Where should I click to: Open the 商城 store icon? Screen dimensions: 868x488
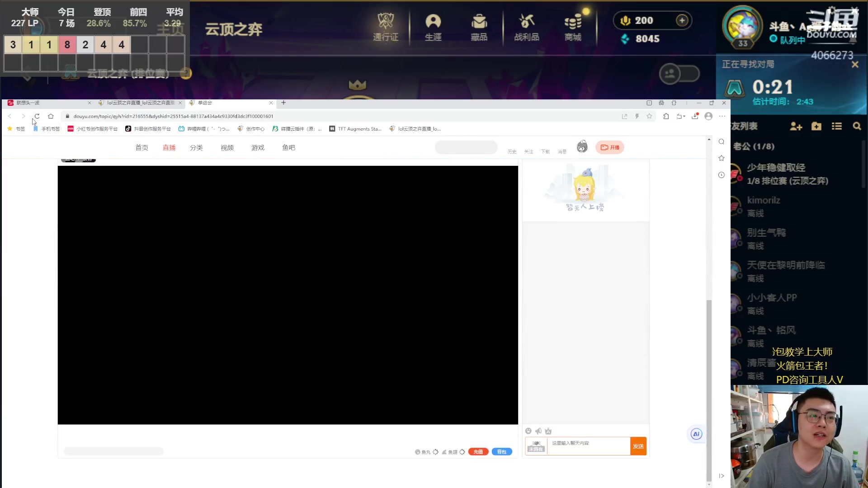(x=573, y=27)
